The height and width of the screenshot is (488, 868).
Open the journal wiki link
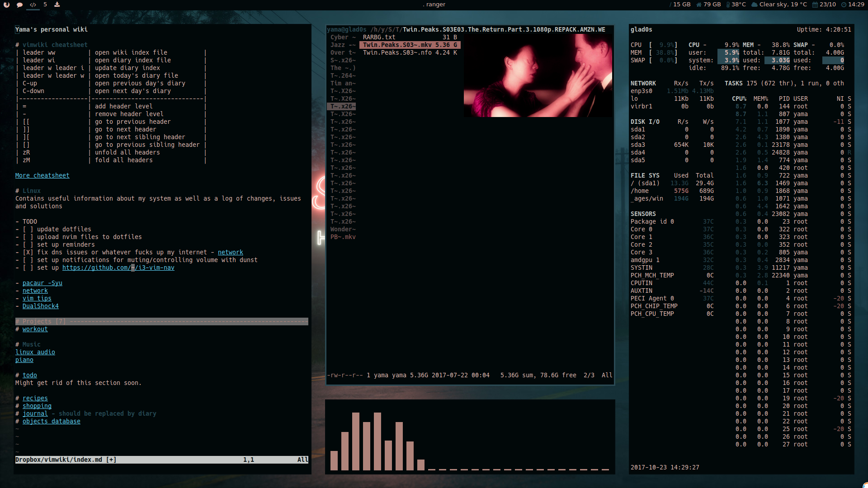pos(35,413)
